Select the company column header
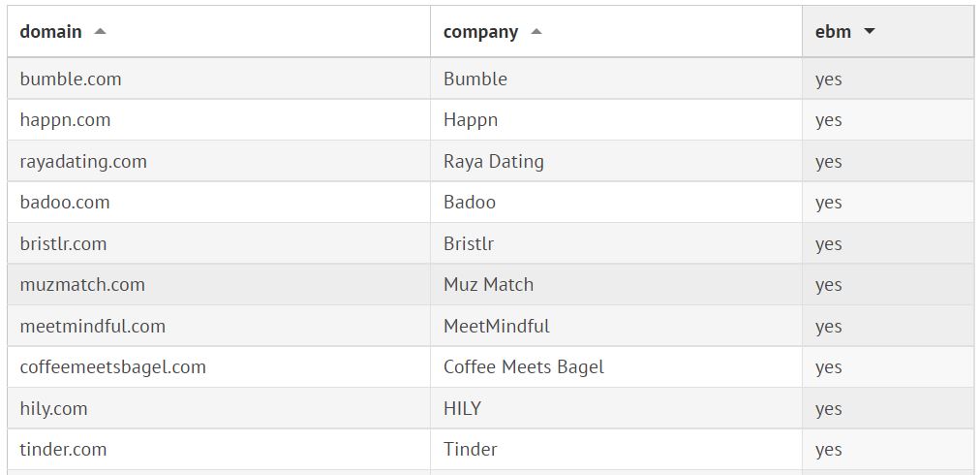Viewport: 980px width, 475px height. pyautogui.click(x=480, y=31)
